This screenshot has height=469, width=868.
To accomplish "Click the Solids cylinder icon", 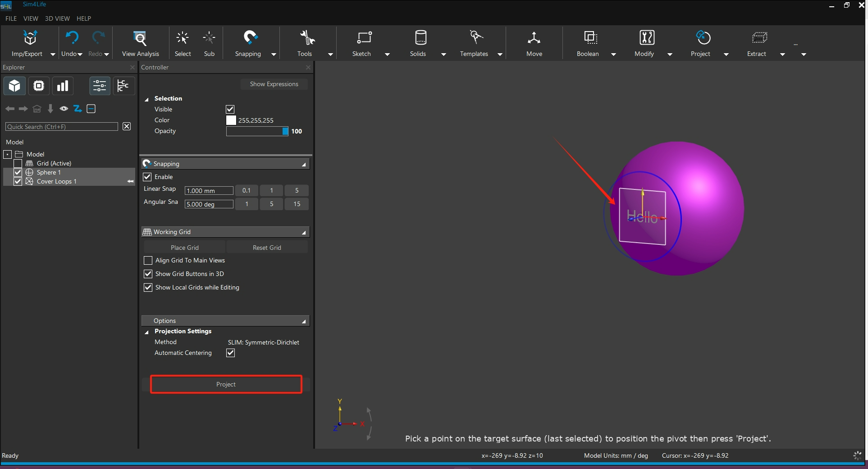I will pyautogui.click(x=420, y=38).
